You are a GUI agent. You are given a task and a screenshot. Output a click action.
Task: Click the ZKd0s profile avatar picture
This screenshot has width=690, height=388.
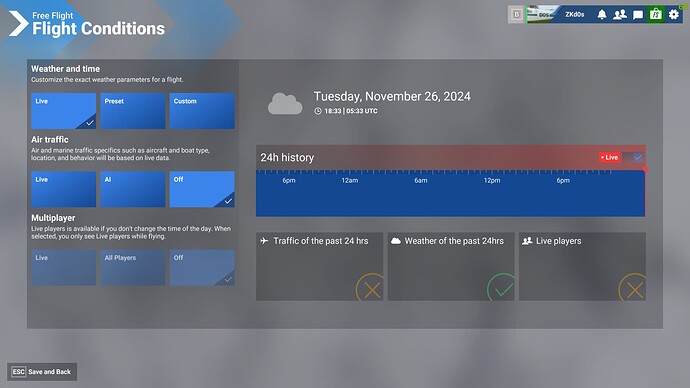pyautogui.click(x=543, y=15)
